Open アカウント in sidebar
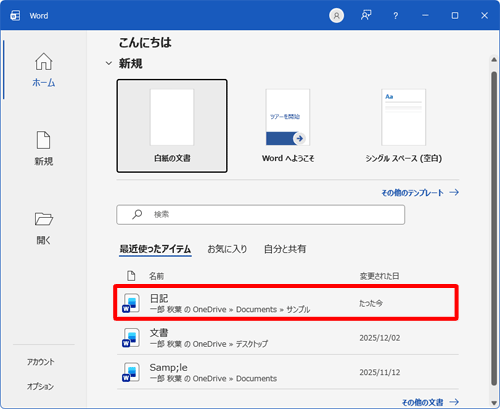 [x=41, y=362]
